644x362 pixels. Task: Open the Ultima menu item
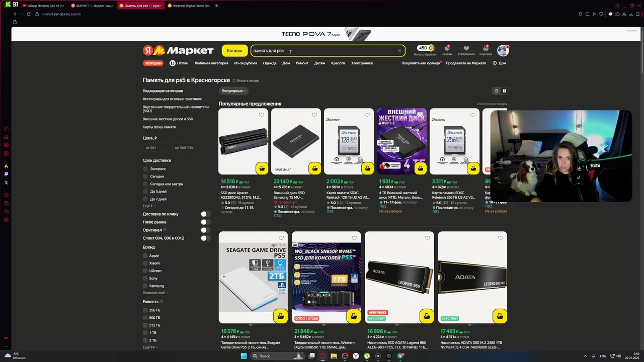point(179,63)
